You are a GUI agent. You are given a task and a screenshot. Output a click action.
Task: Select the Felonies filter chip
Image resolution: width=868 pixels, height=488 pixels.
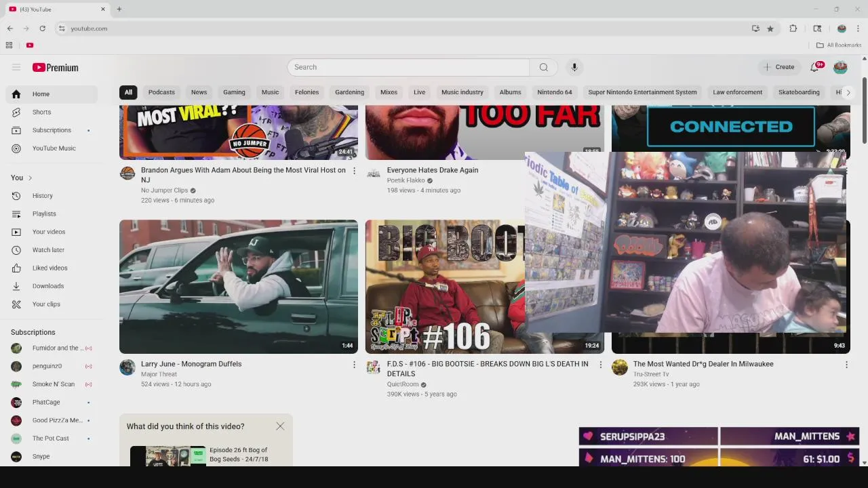click(307, 92)
